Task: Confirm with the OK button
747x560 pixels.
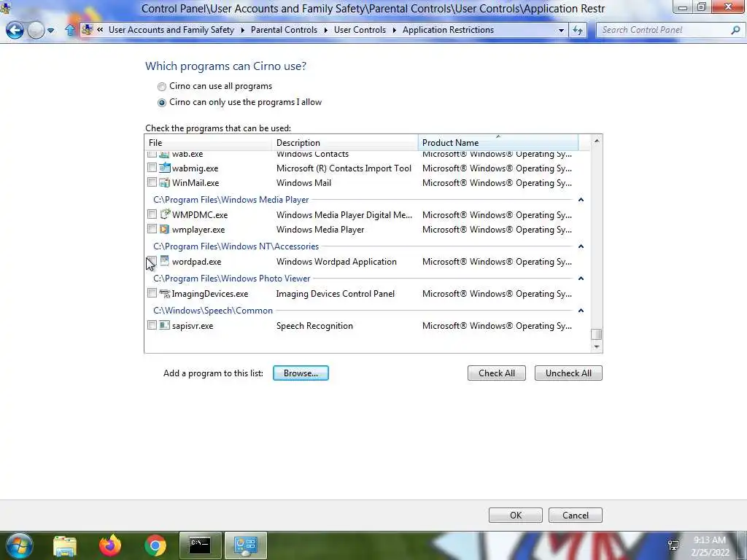Action: click(x=516, y=516)
